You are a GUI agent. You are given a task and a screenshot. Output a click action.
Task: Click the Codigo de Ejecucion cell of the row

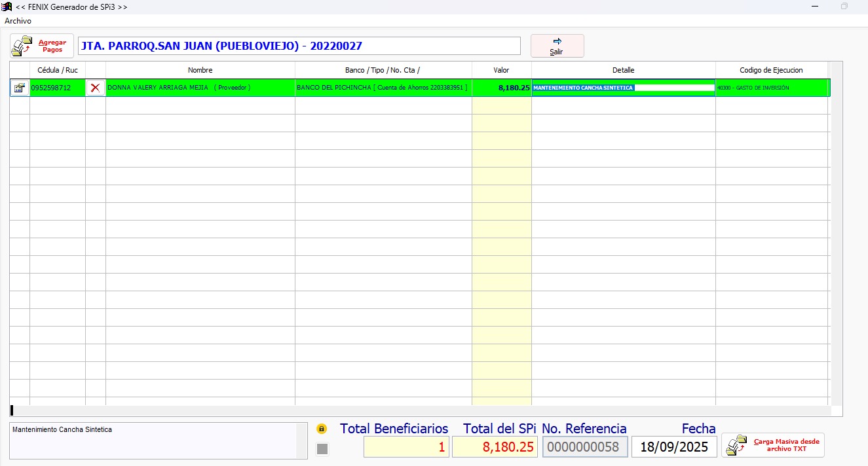pos(771,88)
